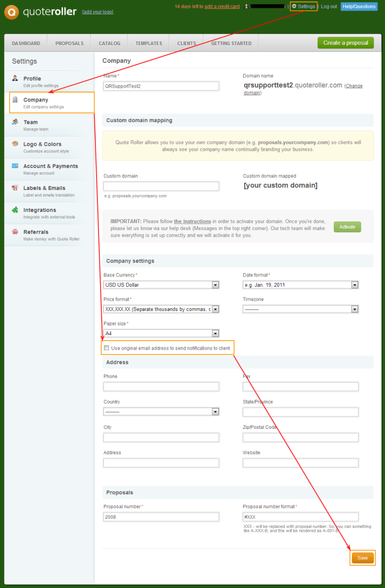This screenshot has width=385, height=588.
Task: Click the Phone input field
Action: click(161, 386)
